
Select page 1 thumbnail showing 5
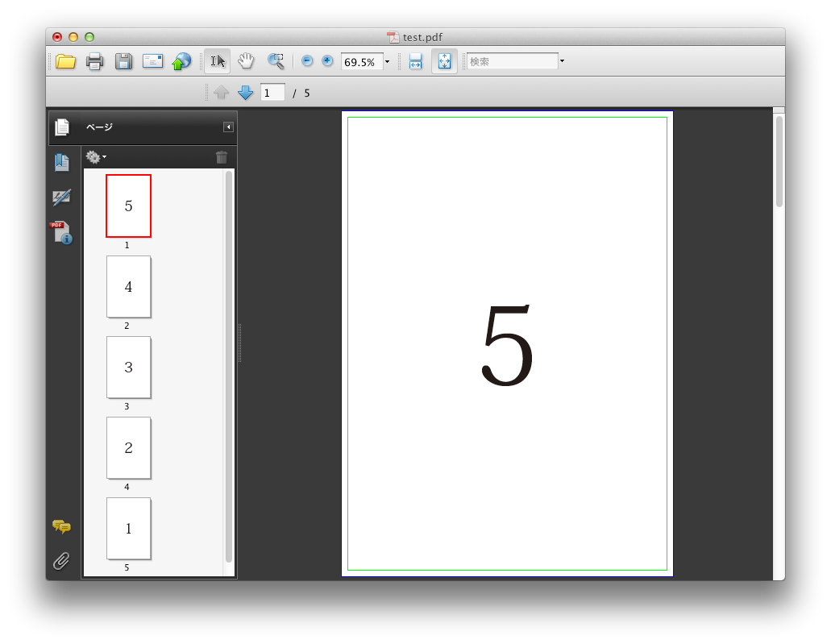pyautogui.click(x=128, y=206)
